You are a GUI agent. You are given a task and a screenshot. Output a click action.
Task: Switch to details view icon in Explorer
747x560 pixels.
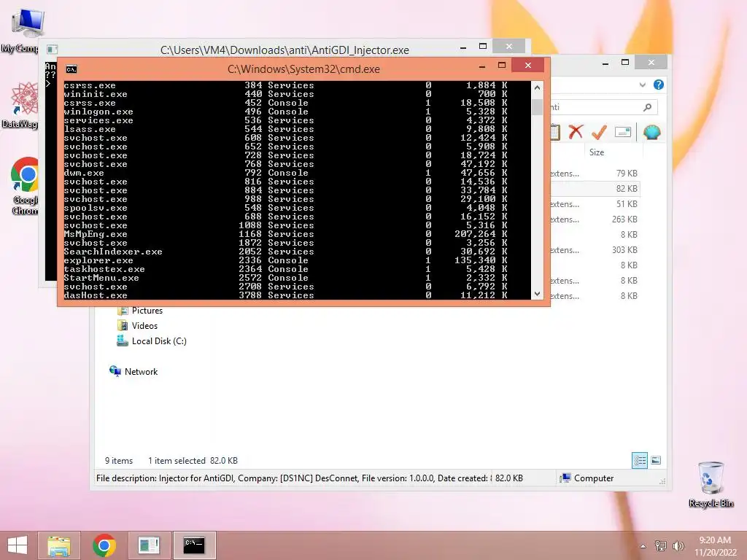point(640,461)
